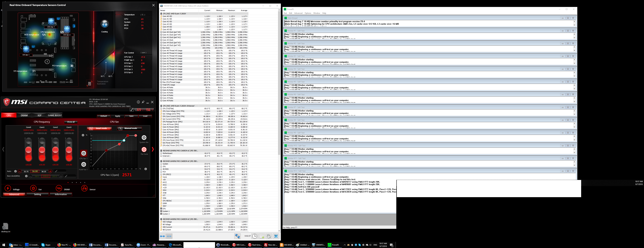Open HWiNFO sensor settings gear
644x248 pixels.
[269, 236]
